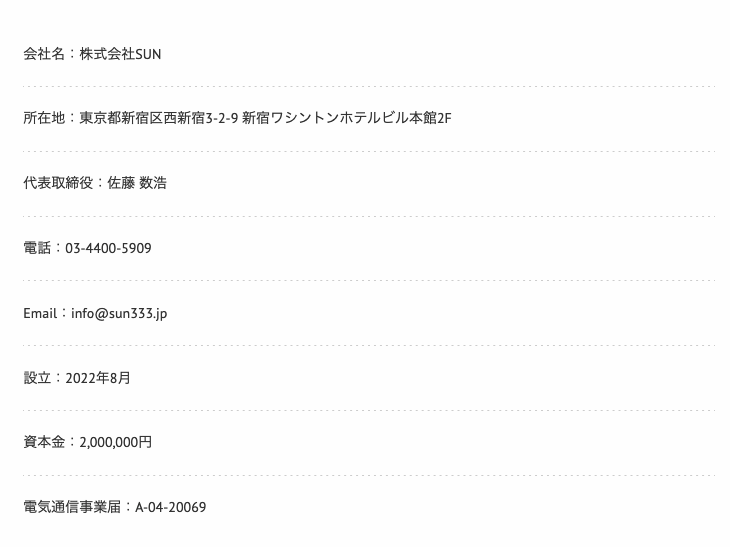Click the capital amount 2,000,000円
Image resolution: width=730 pixels, height=547 pixels.
click(x=116, y=442)
